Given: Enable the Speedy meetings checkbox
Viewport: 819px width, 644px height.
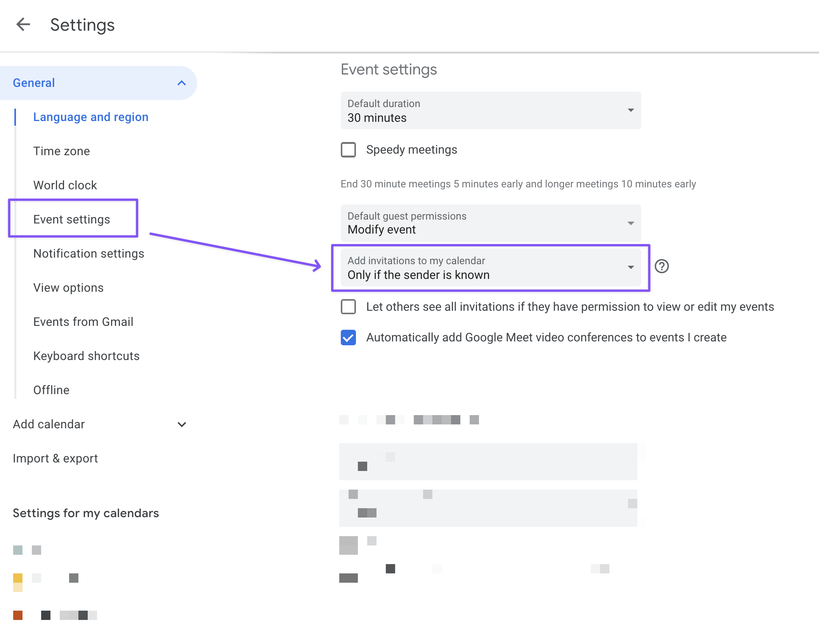Looking at the screenshot, I should tap(348, 150).
